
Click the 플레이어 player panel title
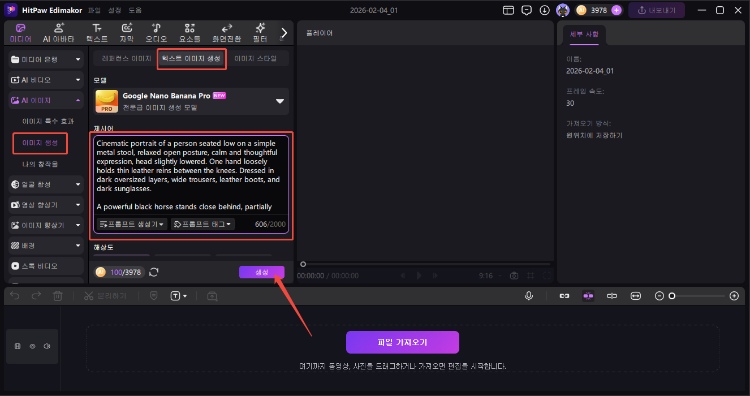pyautogui.click(x=319, y=33)
